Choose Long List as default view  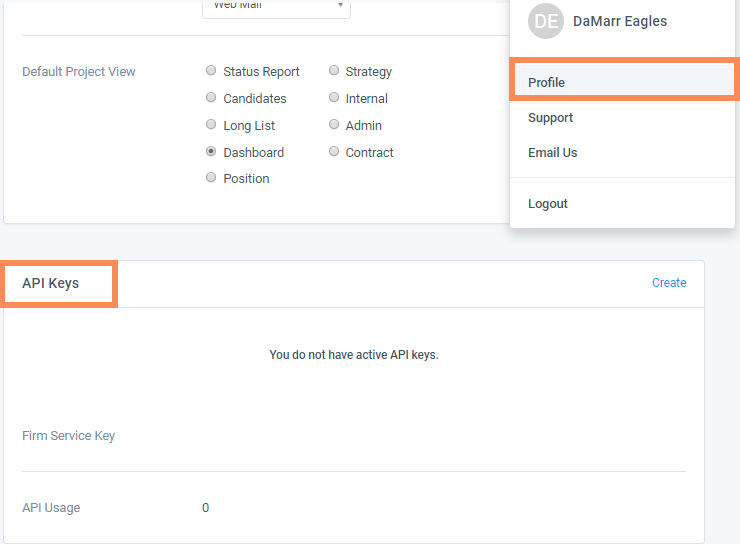[x=211, y=125]
